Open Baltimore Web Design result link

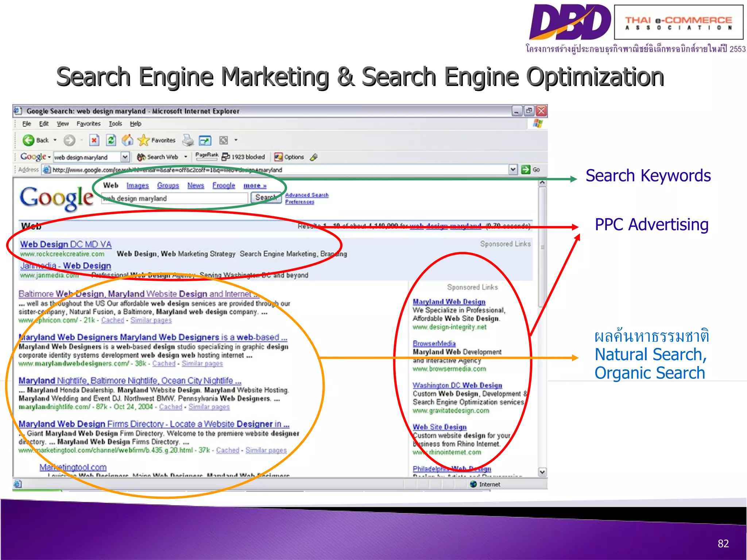click(x=139, y=293)
